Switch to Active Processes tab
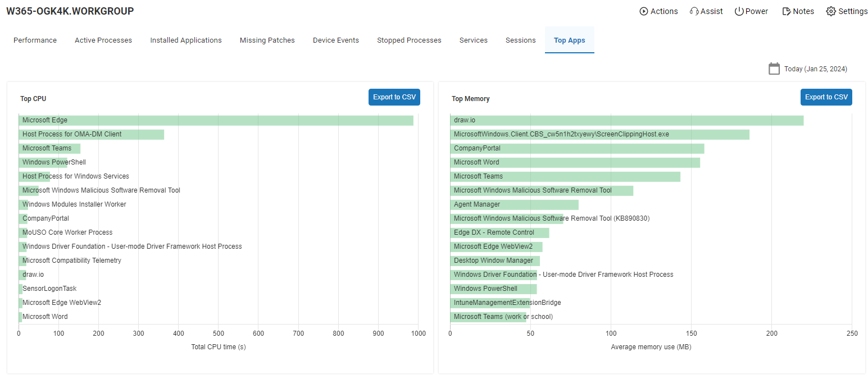 pos(103,40)
